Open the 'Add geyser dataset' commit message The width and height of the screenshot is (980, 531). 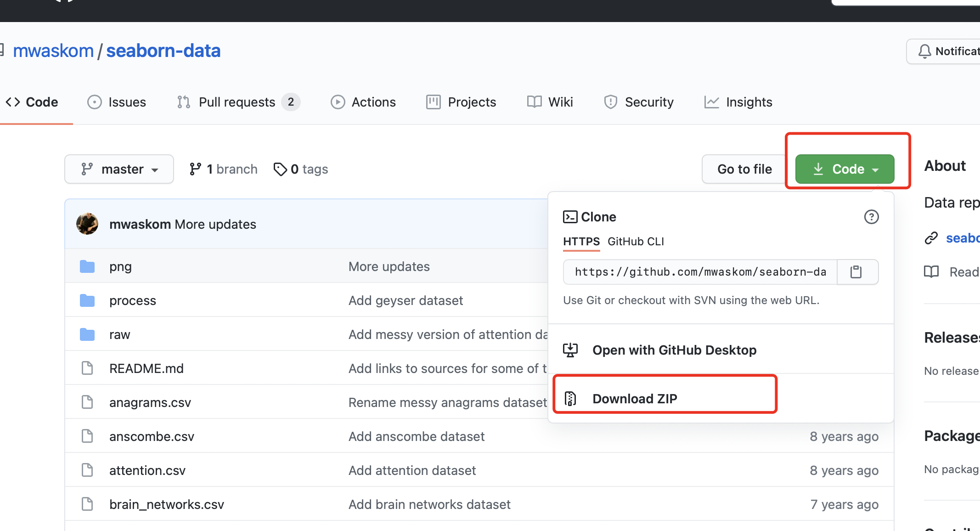406,300
